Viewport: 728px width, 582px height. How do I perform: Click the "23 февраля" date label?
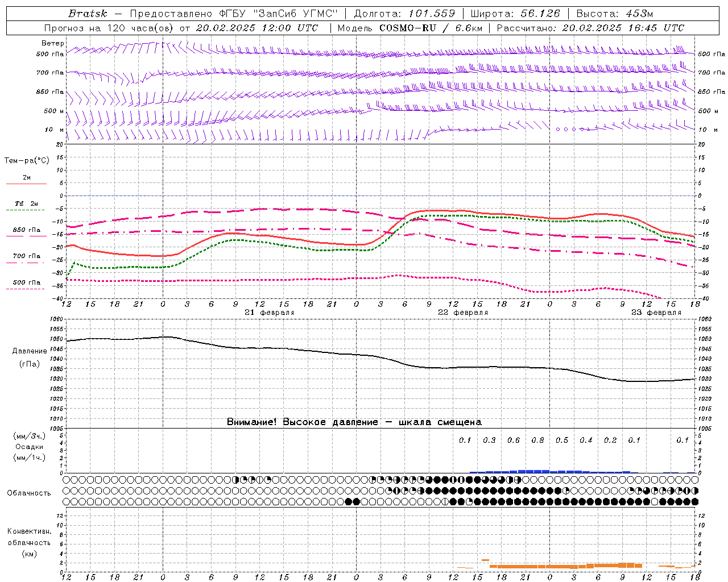pyautogui.click(x=656, y=313)
